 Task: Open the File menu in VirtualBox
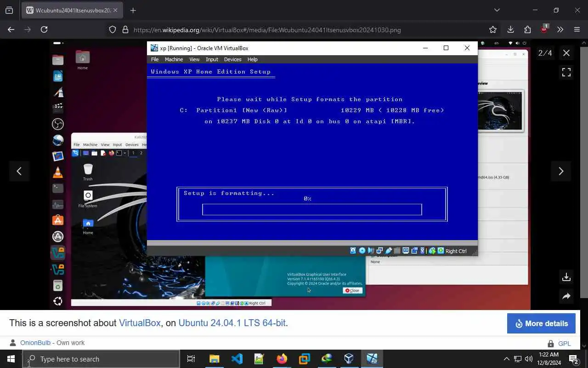click(x=155, y=59)
